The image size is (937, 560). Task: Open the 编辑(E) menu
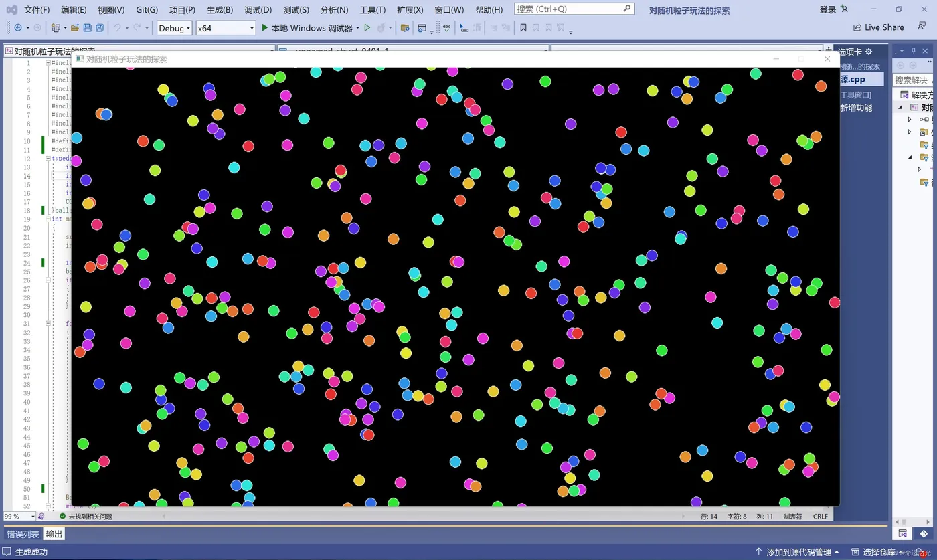pos(74,10)
